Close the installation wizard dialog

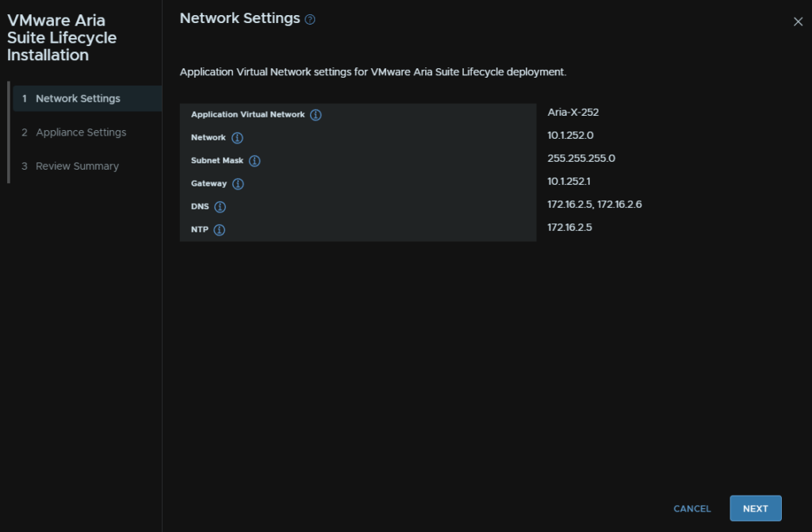click(x=798, y=21)
